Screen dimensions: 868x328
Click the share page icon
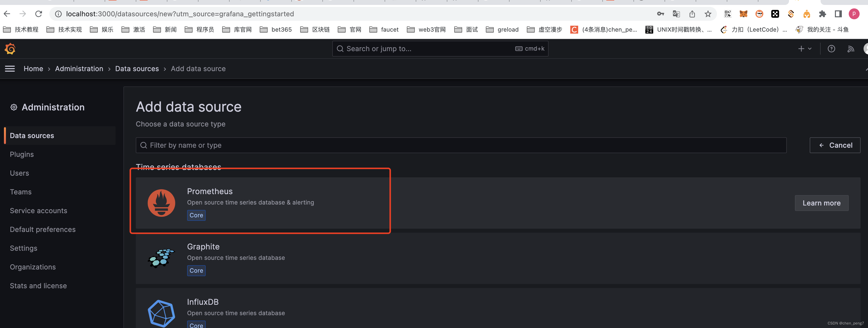coord(692,14)
